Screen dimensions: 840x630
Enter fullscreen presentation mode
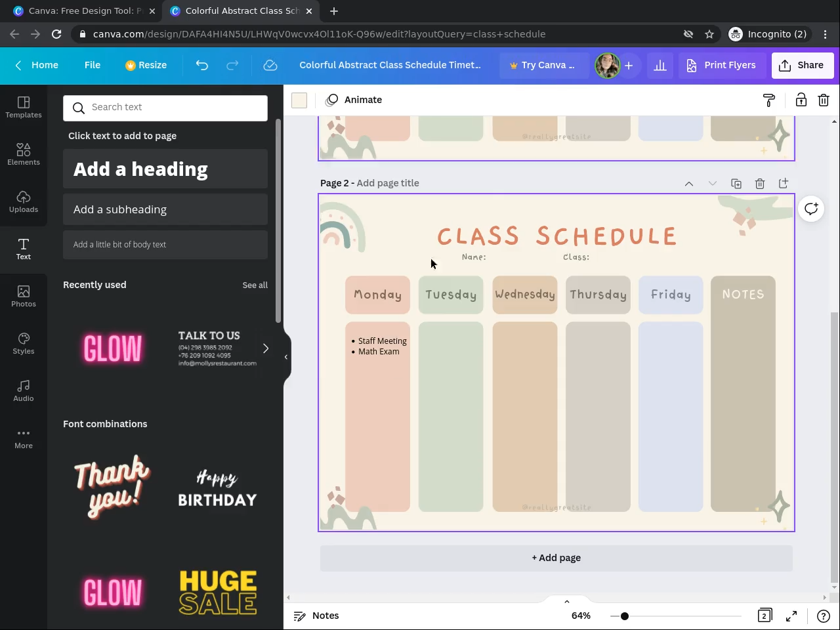(791, 616)
